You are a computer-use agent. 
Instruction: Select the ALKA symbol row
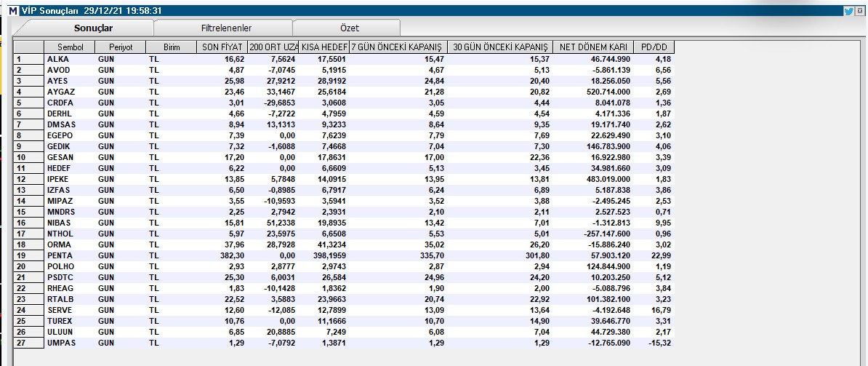coord(343,59)
